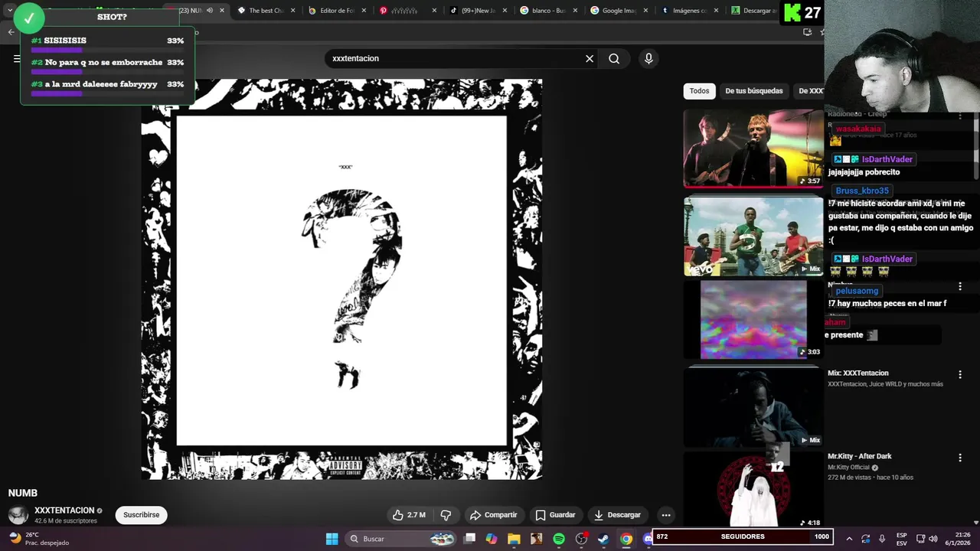The width and height of the screenshot is (980, 551).
Task: Open the tab search dropdown
Action: coord(9,11)
